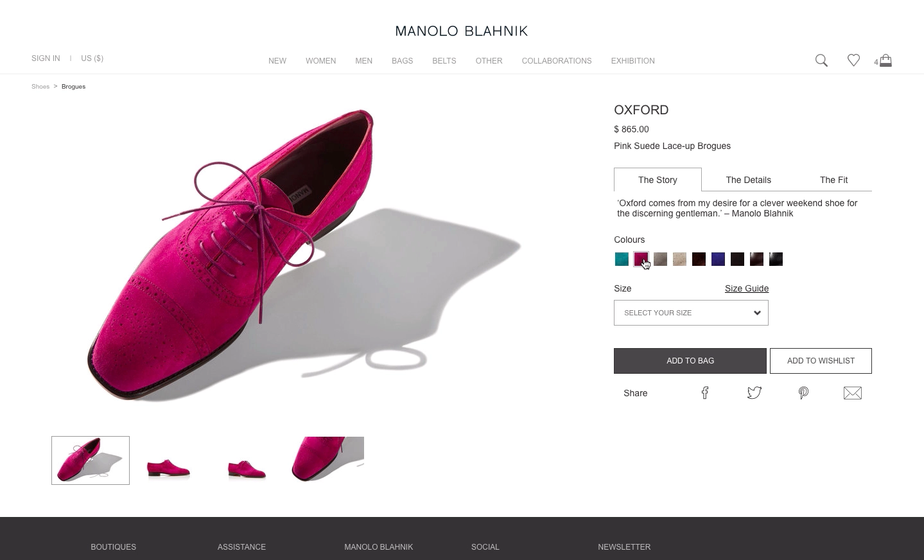Open the MEN navigation menu
Image resolution: width=924 pixels, height=560 pixels.
363,61
